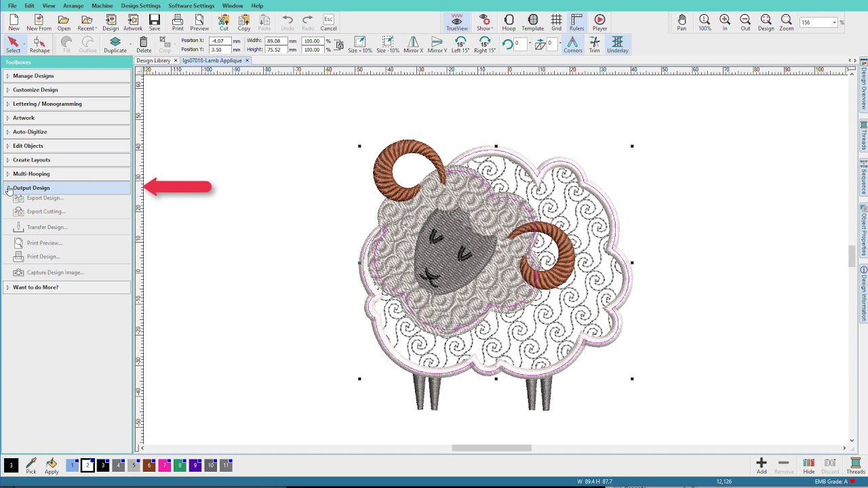Click the Trim tool
The width and height of the screenshot is (868, 488).
[x=594, y=45]
